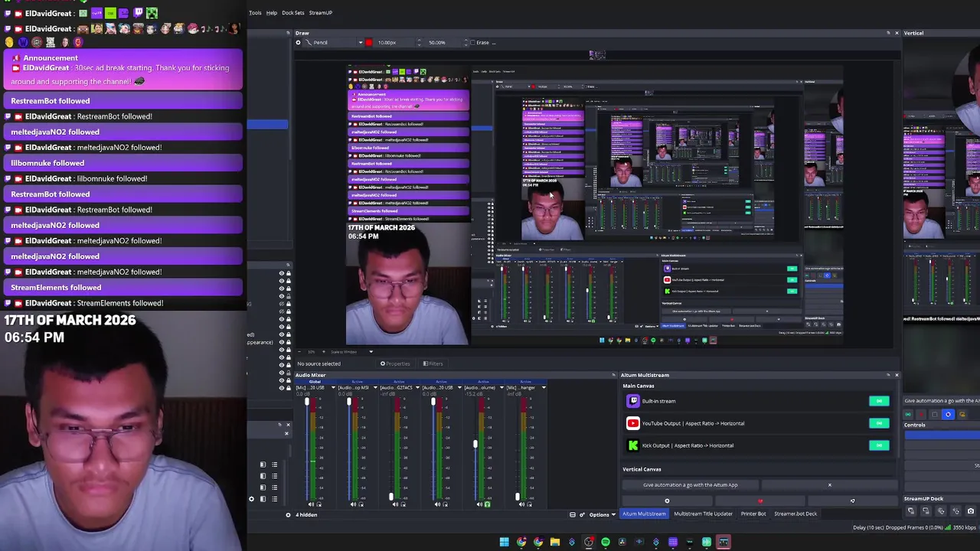This screenshot has height=551, width=980.
Task: Click the [Audio...olume) volume fader handle
Action: [x=475, y=444]
